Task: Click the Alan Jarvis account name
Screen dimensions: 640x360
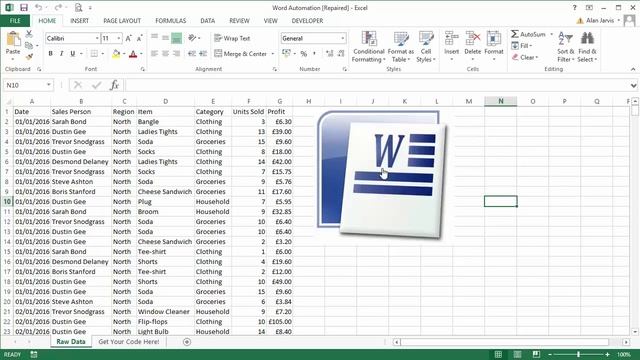Action: click(600, 20)
